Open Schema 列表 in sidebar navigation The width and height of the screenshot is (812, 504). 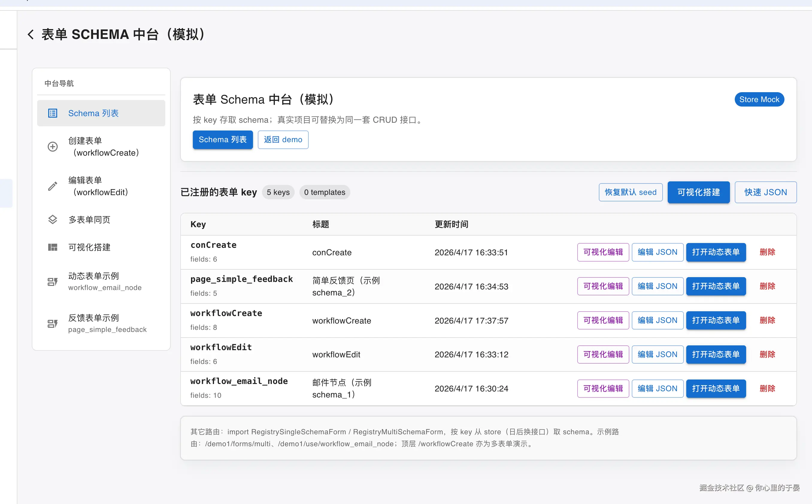(x=101, y=113)
